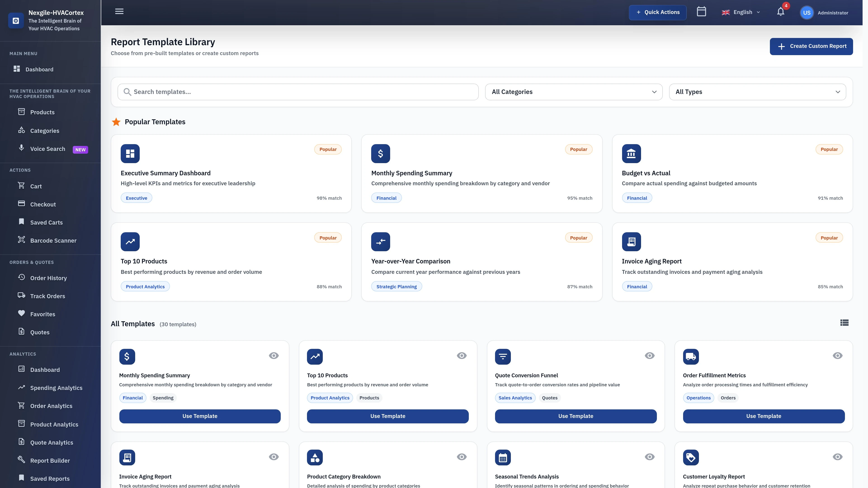The height and width of the screenshot is (488, 868).
Task: Select the Barcode Scanner tool
Action: click(54, 240)
